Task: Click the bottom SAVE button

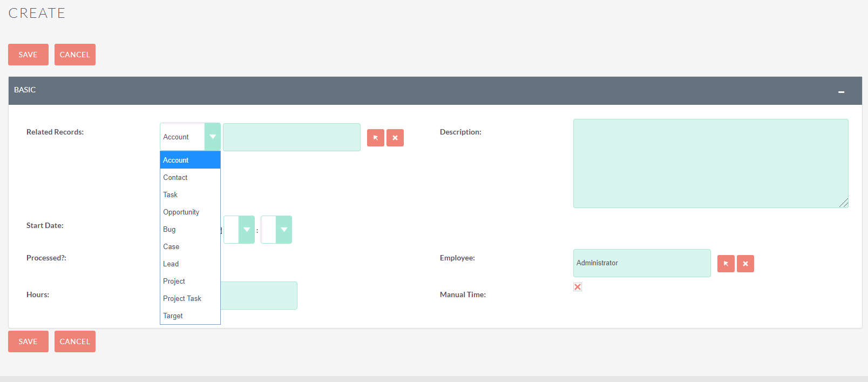Action: pos(28,341)
